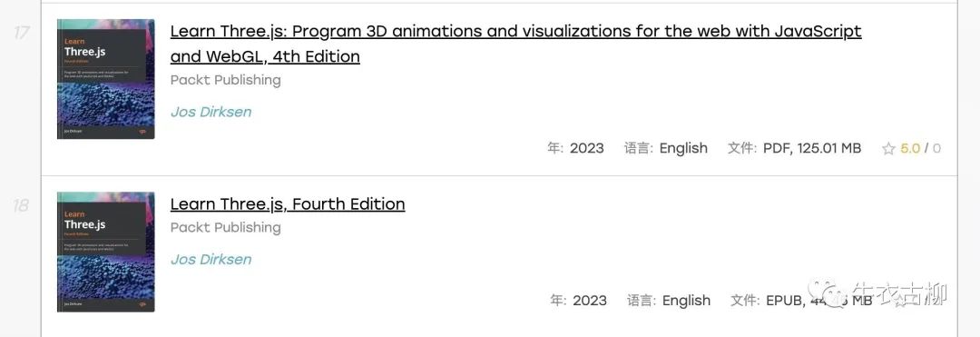Click author Jos Dirksen in result 17
This screenshot has width=980, height=337.
coord(211,112)
